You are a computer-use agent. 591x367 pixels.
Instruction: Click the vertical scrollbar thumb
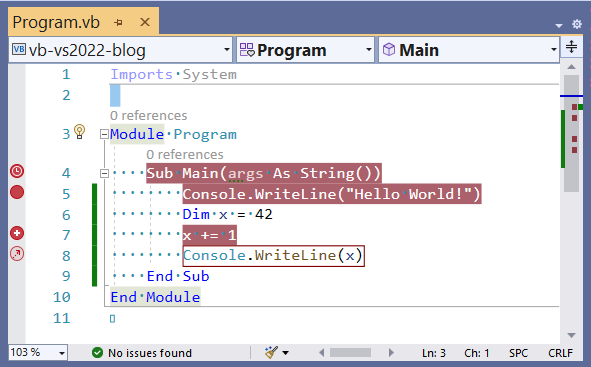[x=571, y=133]
